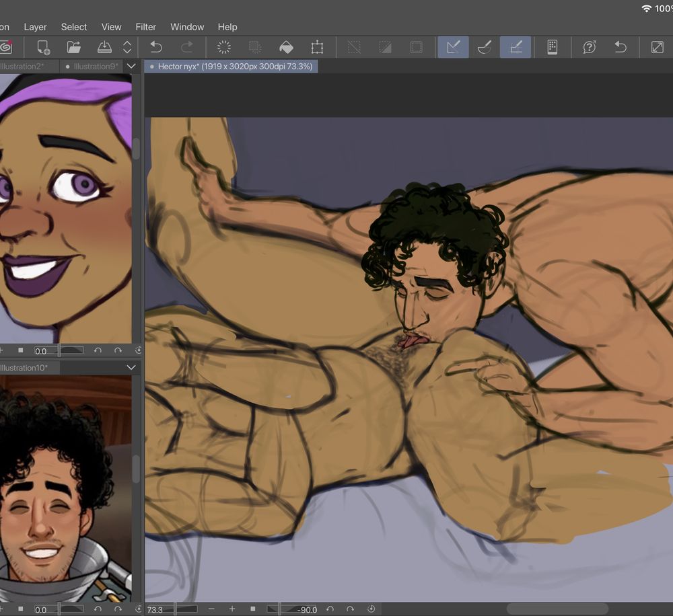
Task: Switch to the Illustration2 tab
Action: click(26, 67)
